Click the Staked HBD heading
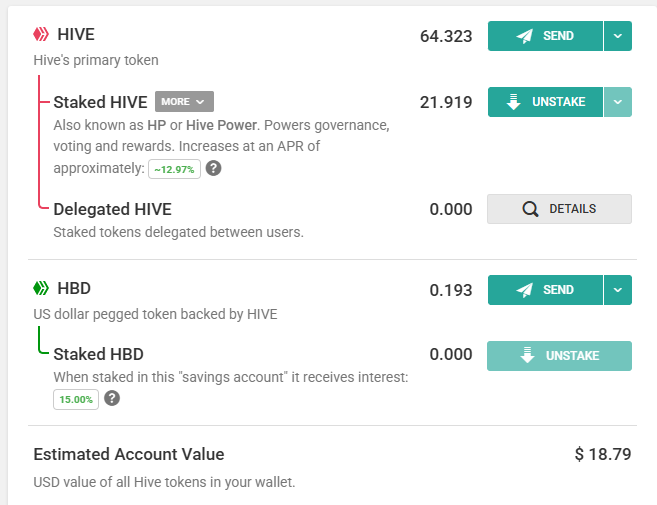 [x=98, y=354]
